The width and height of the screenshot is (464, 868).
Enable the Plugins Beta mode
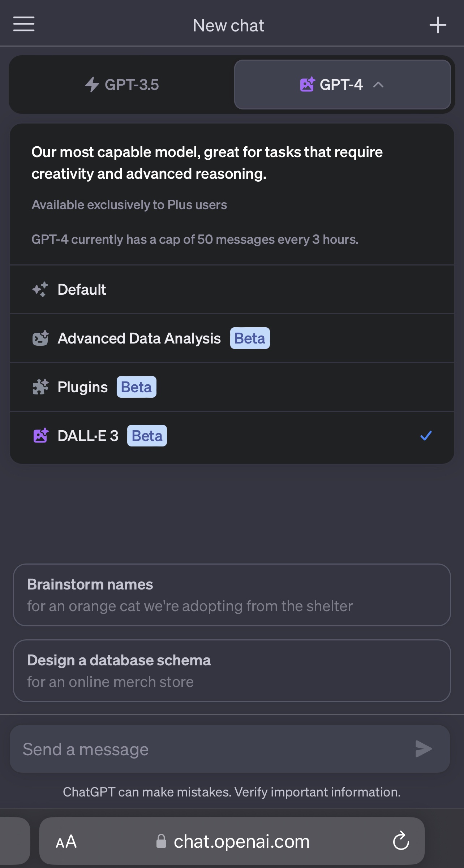point(231,387)
